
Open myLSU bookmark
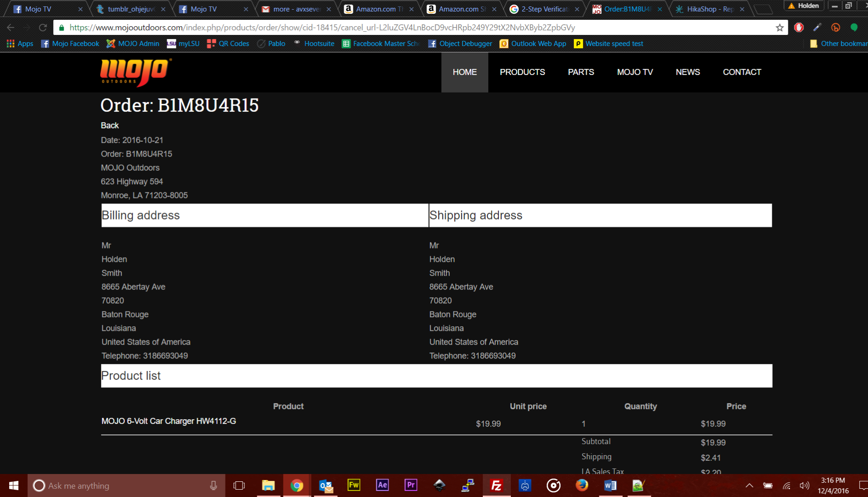click(x=183, y=44)
